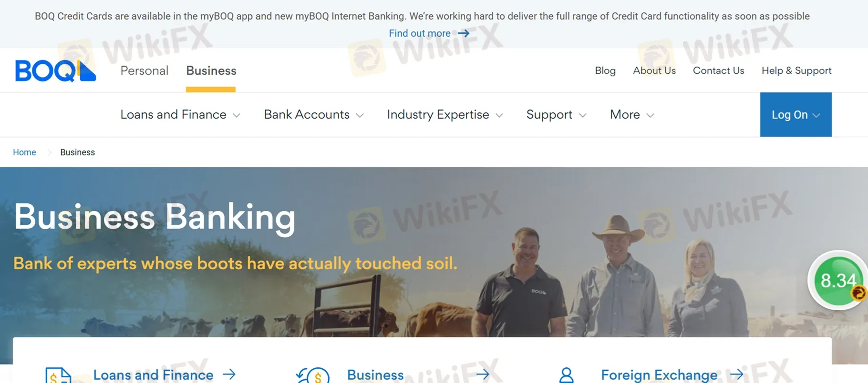Click the arrow next to Find out more
This screenshot has width=868, height=383.
pyautogui.click(x=464, y=33)
